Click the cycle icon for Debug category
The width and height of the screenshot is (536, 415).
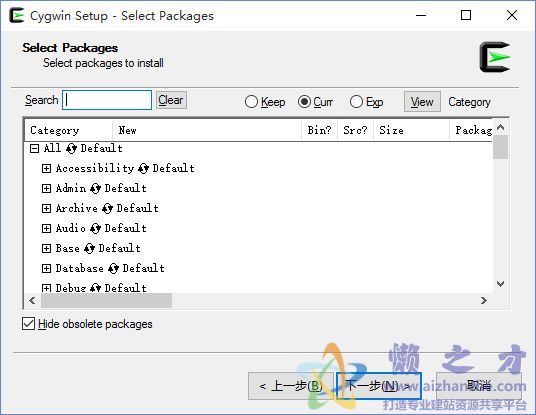[x=95, y=288]
